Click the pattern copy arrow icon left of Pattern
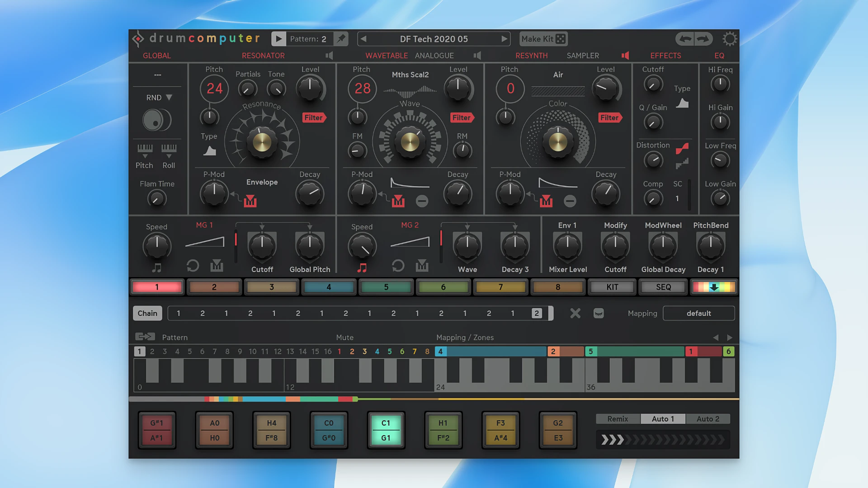This screenshot has width=868, height=488. click(x=145, y=336)
